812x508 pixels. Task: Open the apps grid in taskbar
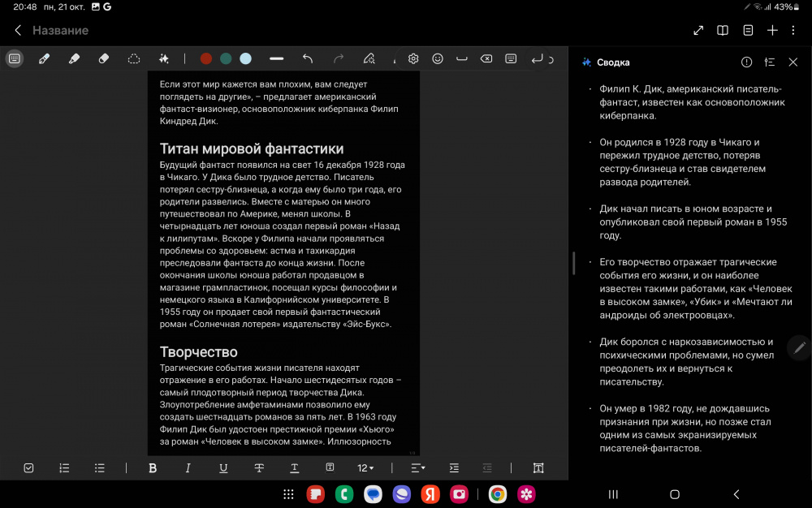point(288,494)
